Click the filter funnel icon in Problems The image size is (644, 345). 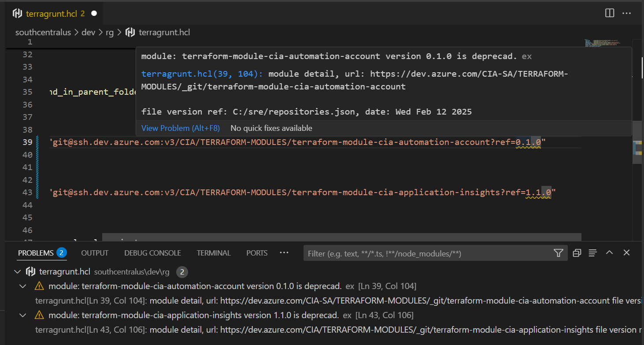558,253
